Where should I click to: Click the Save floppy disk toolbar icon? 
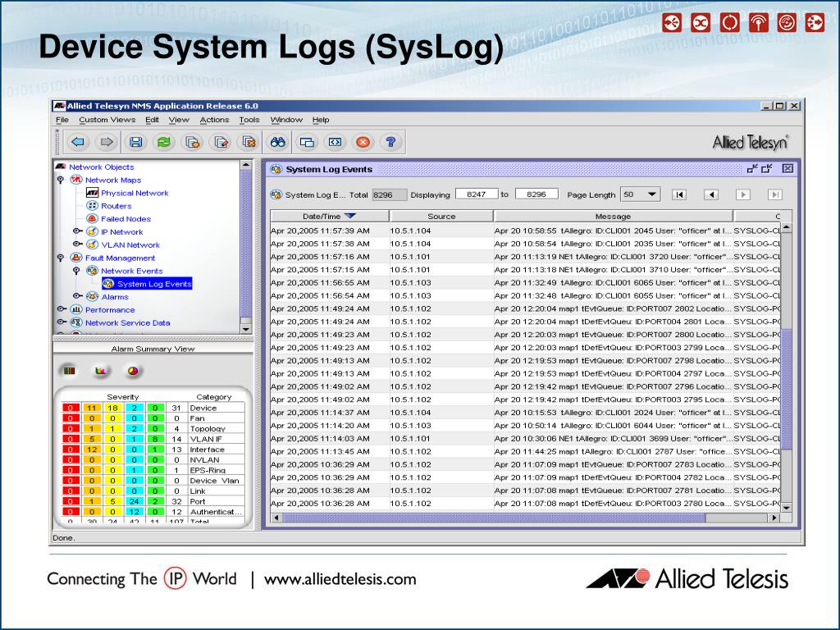point(135,142)
